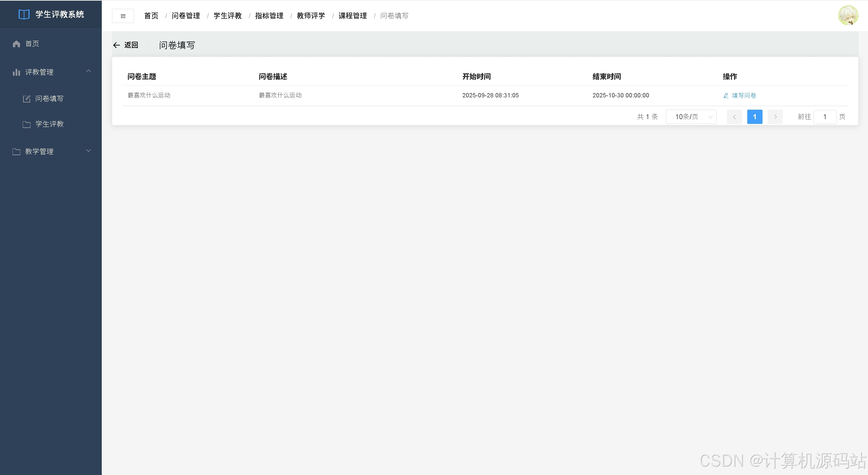Click the 问卷描述 column header
Screen dimensions: 868x475
(273, 77)
